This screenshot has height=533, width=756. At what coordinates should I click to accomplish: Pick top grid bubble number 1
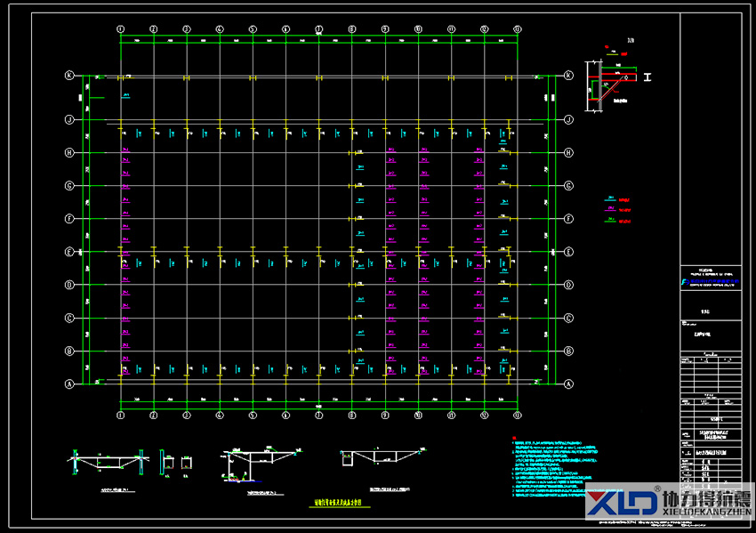tap(121, 29)
